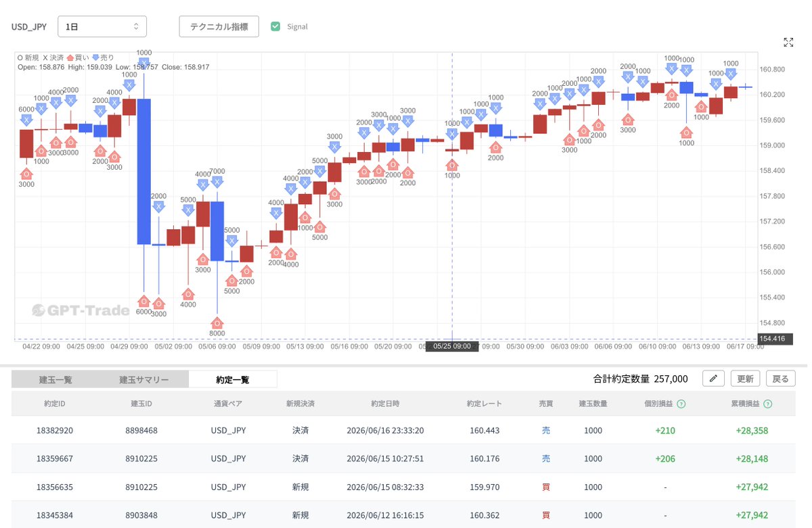Viewport: 812px width, 528px height.
Task: Click the 合計約定数量 257,000 text
Action: (641, 379)
